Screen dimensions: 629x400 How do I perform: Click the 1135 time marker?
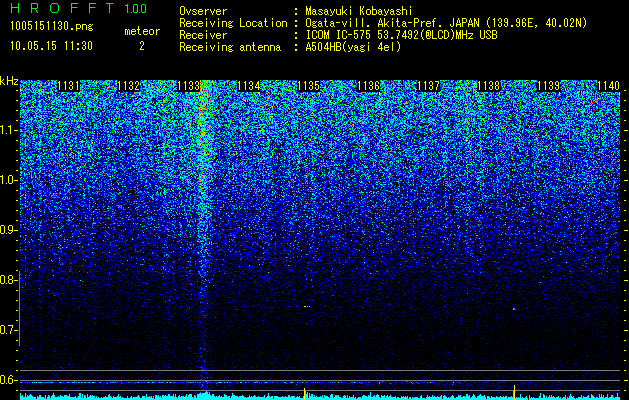coord(308,86)
